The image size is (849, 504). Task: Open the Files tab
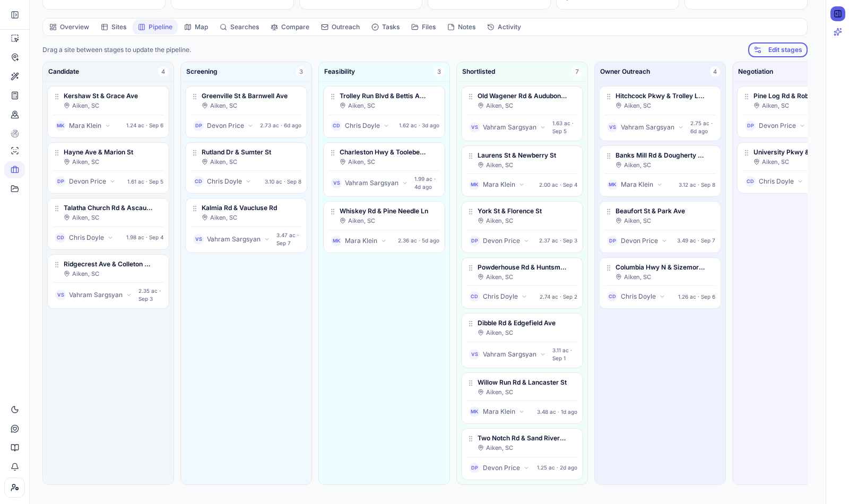tap(423, 27)
